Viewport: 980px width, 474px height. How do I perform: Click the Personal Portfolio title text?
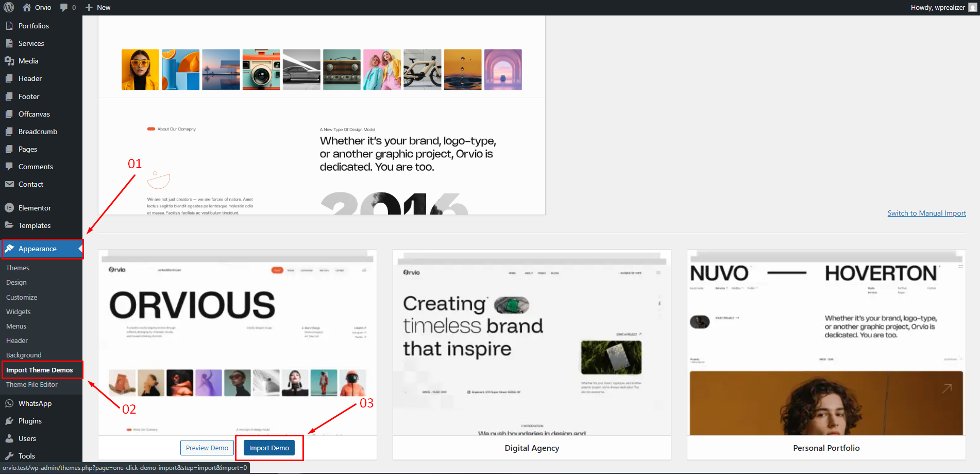pyautogui.click(x=826, y=448)
